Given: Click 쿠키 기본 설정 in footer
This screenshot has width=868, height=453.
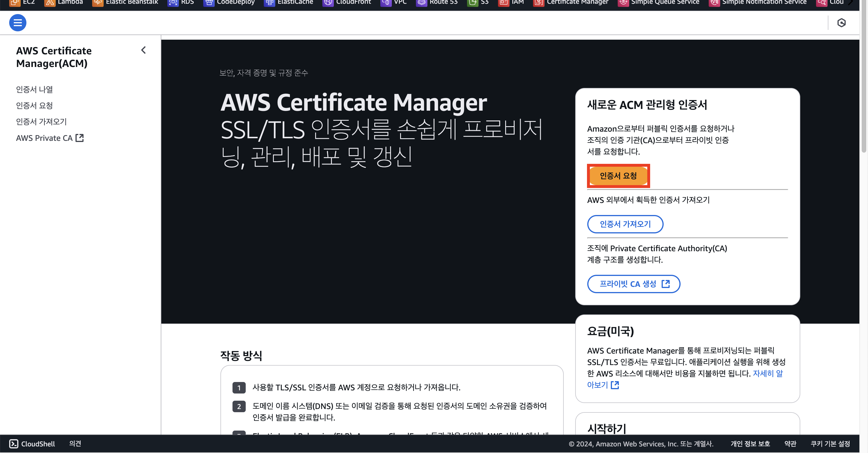Looking at the screenshot, I should [830, 444].
